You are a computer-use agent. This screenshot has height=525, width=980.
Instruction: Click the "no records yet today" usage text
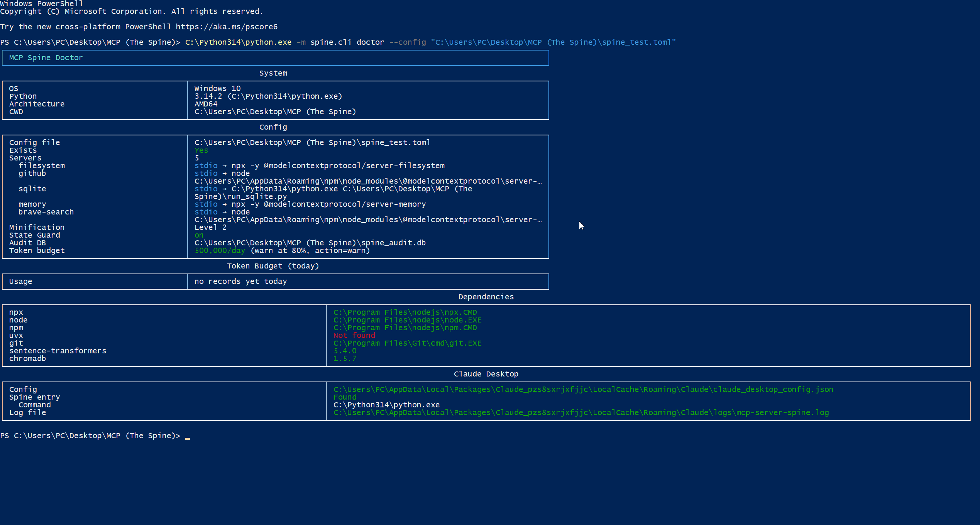pos(240,282)
